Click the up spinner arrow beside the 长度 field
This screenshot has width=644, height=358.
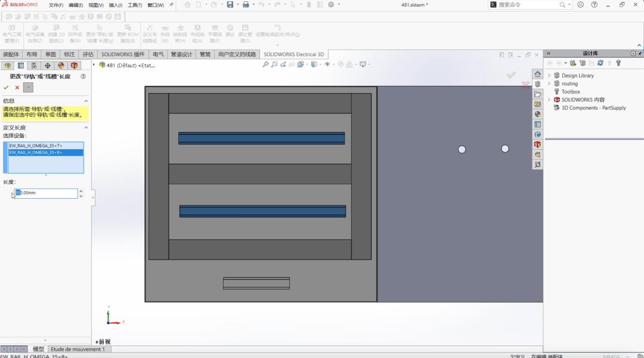click(x=81, y=190)
